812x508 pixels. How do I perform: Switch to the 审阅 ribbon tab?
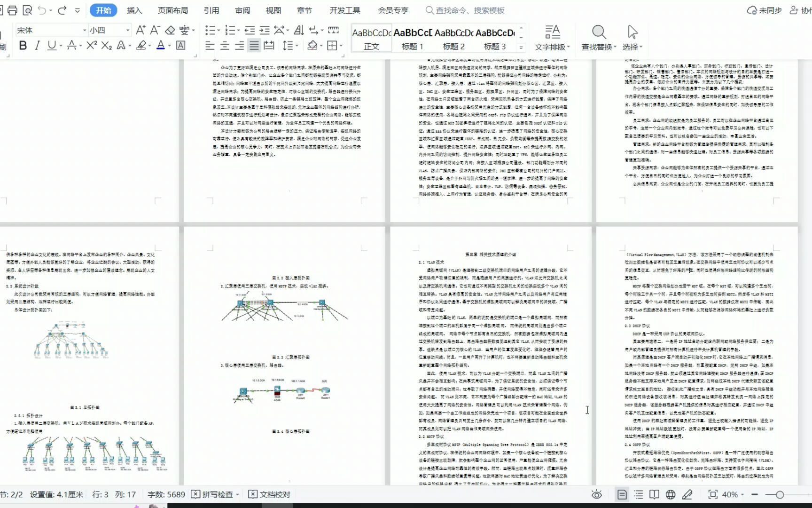point(242,10)
